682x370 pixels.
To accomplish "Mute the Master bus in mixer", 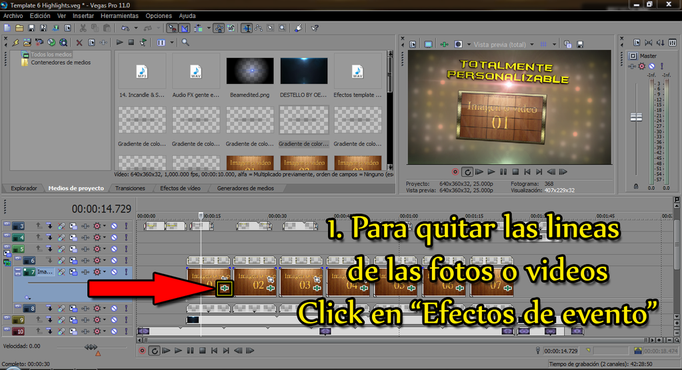I will [652, 66].
